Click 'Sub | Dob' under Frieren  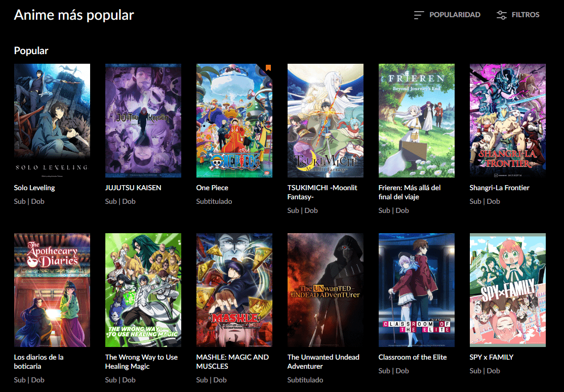[x=393, y=210]
